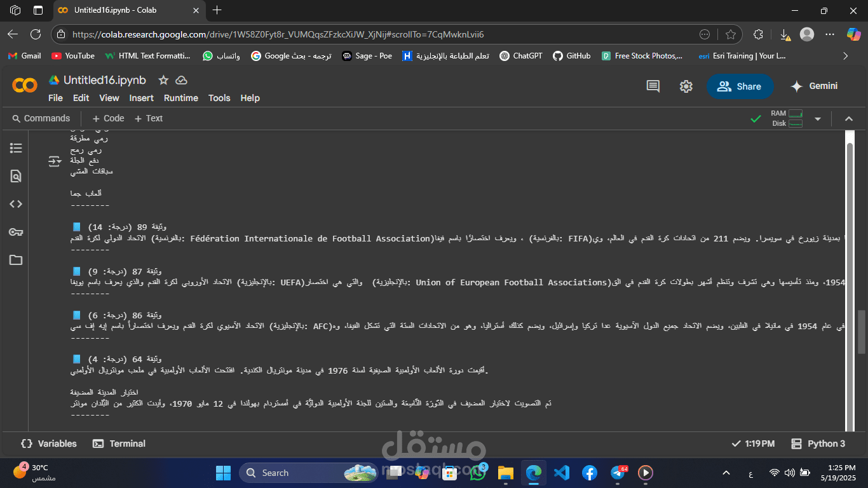Add a new Code cell
The width and height of the screenshot is (868, 488).
pyautogui.click(x=108, y=118)
